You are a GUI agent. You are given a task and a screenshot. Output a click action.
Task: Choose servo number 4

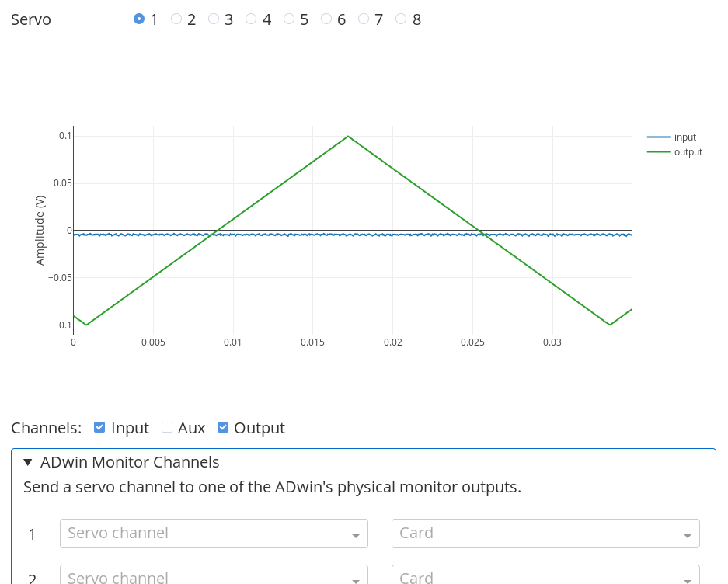click(251, 19)
